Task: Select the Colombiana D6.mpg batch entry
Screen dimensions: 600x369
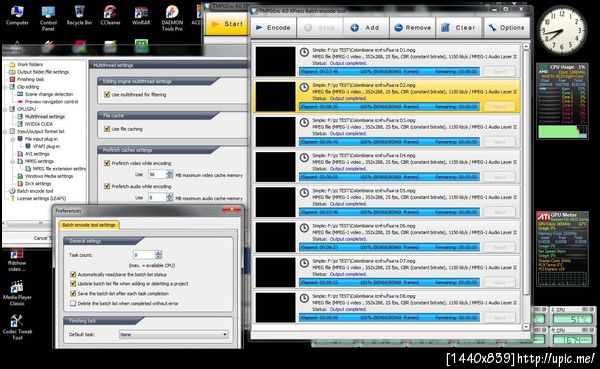Action: 387,237
